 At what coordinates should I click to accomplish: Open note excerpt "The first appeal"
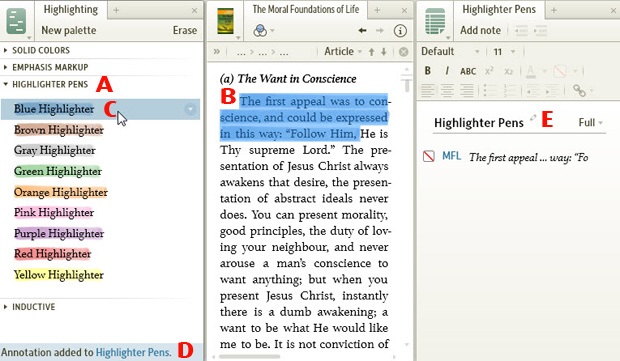529,158
